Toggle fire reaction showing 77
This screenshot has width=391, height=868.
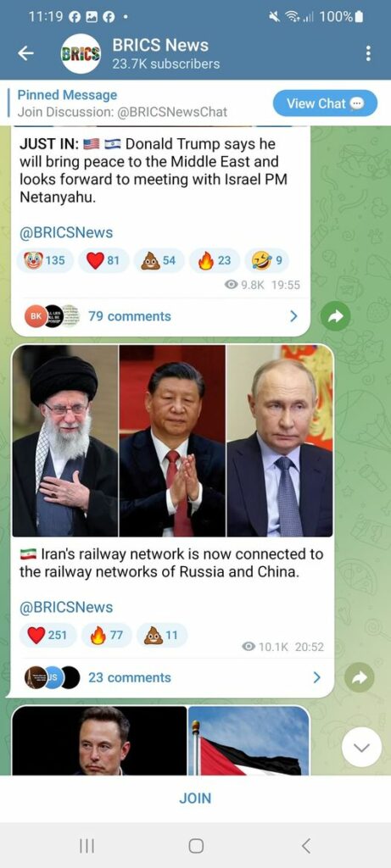click(x=106, y=635)
